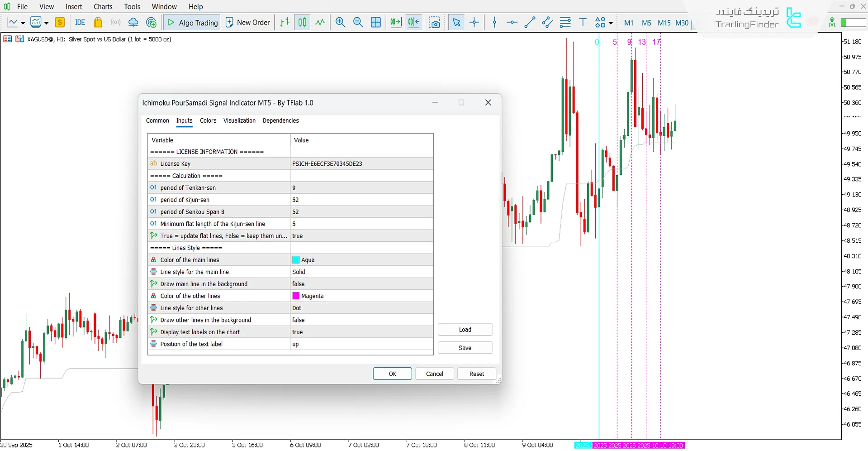868x451 pixels.
Task: Click the tile windows grid icon
Action: [x=375, y=23]
